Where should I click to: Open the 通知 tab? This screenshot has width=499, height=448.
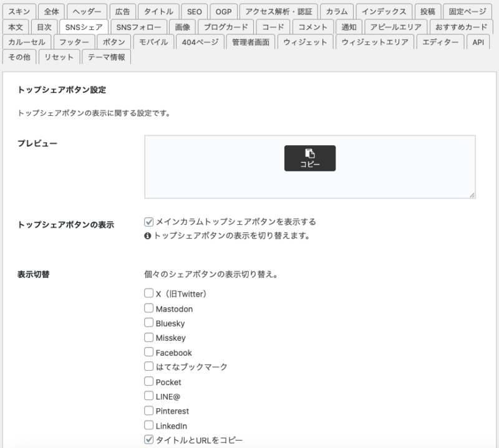(349, 27)
